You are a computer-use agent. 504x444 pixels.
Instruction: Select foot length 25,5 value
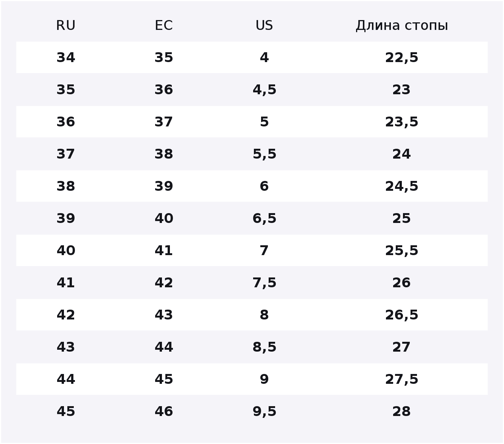click(402, 251)
